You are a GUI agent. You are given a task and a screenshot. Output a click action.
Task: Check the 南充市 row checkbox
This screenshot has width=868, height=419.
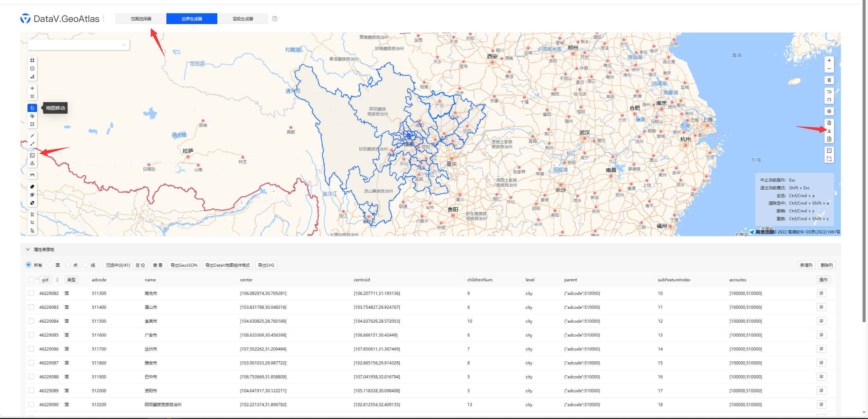pos(31,293)
